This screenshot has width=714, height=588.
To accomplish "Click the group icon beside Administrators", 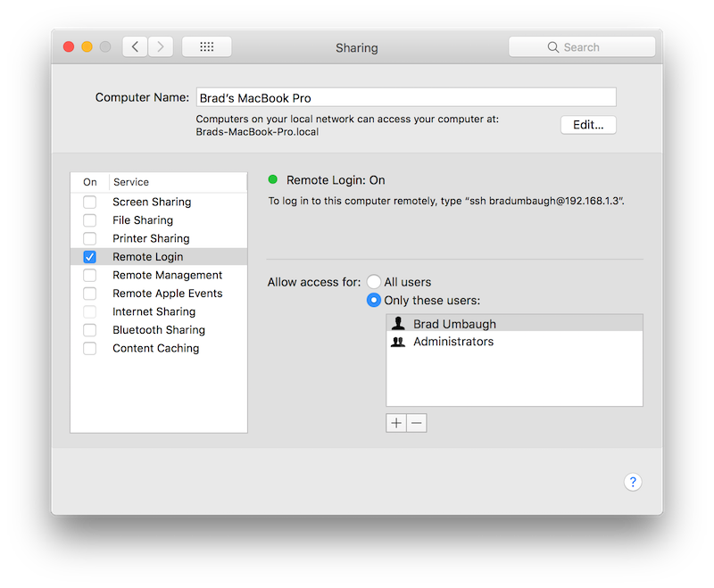I will click(396, 341).
